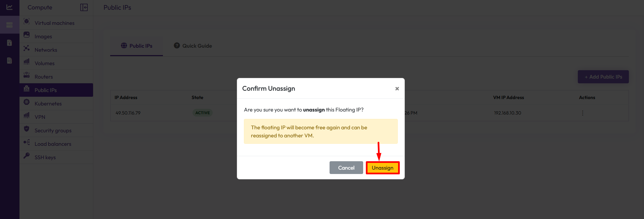This screenshot has width=644, height=219.
Task: Close the Confirm Unassign dialog with X
Action: click(397, 89)
